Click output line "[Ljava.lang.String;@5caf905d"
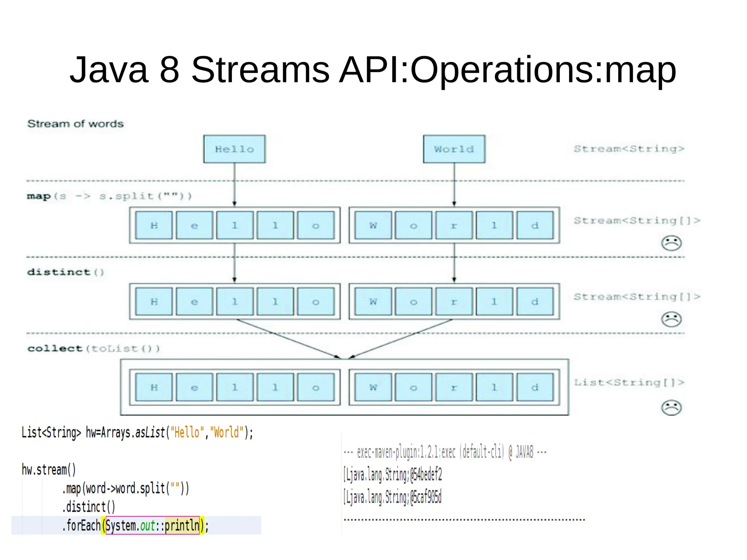The width and height of the screenshot is (747, 560). (392, 497)
